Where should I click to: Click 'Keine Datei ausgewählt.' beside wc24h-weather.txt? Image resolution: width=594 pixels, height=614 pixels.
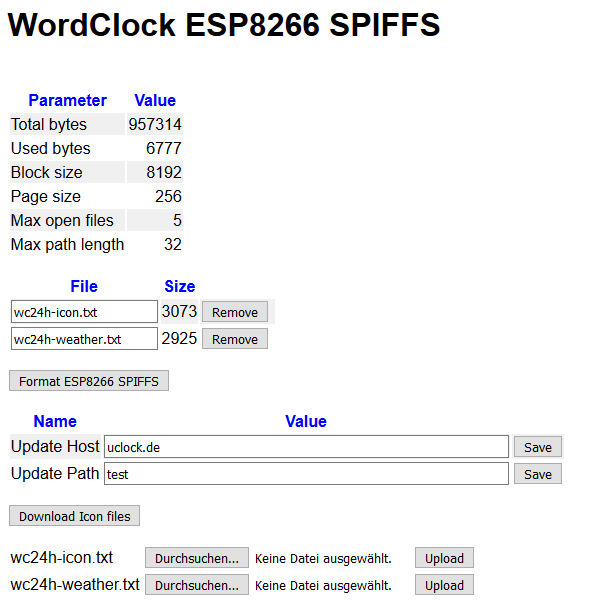[323, 585]
